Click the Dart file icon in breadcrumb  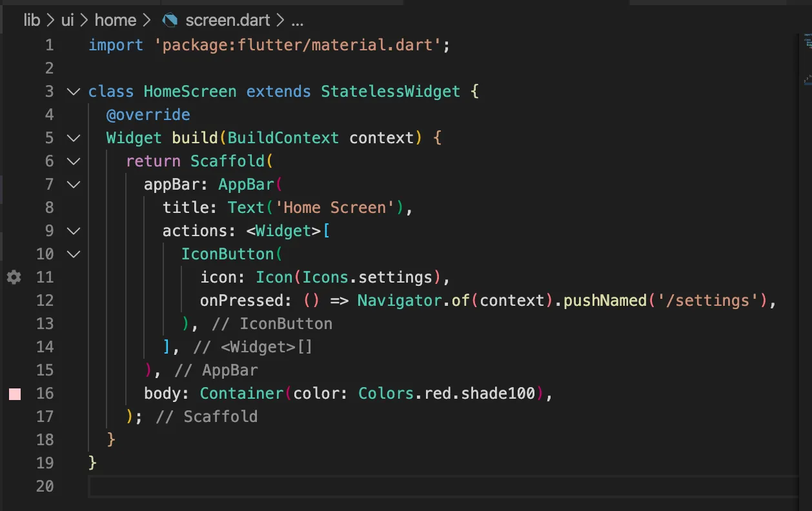click(x=170, y=20)
